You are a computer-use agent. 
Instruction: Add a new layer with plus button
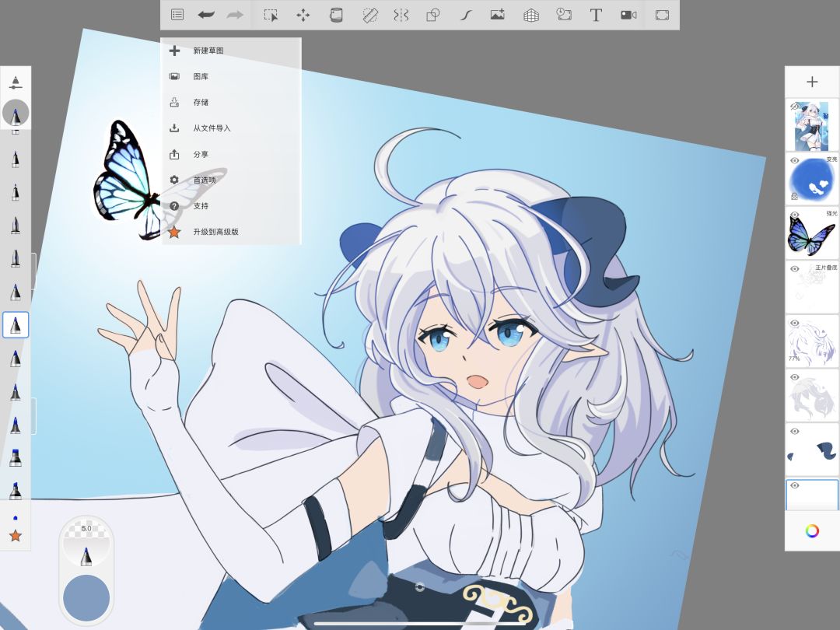coord(812,82)
